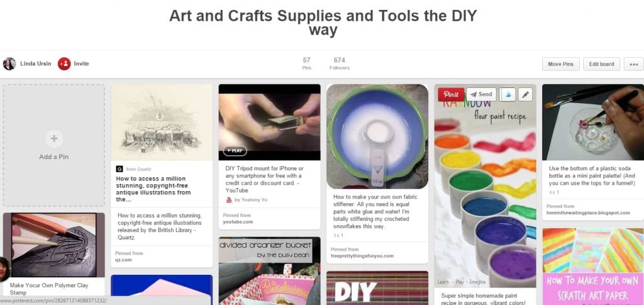Click the blue like icon on pin
Screen dimensions: 644x305
tap(508, 94)
